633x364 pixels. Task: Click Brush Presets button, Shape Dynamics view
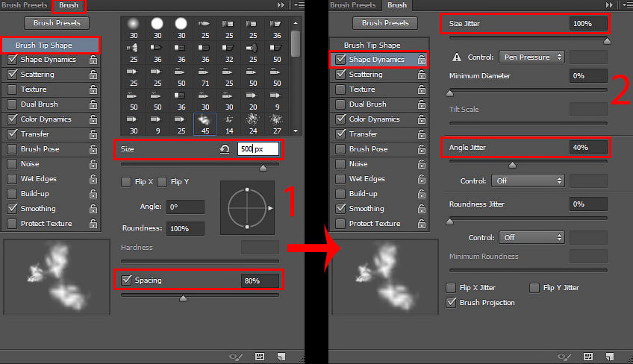pos(385,23)
